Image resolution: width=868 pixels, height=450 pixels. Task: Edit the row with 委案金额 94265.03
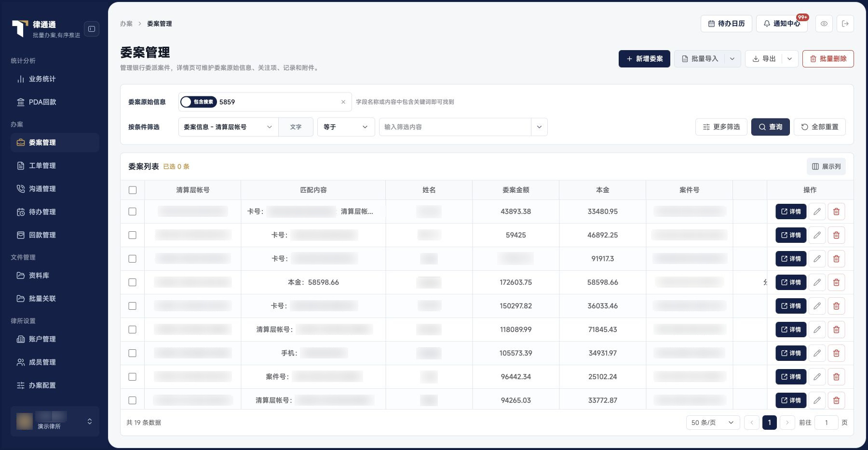coord(817,400)
